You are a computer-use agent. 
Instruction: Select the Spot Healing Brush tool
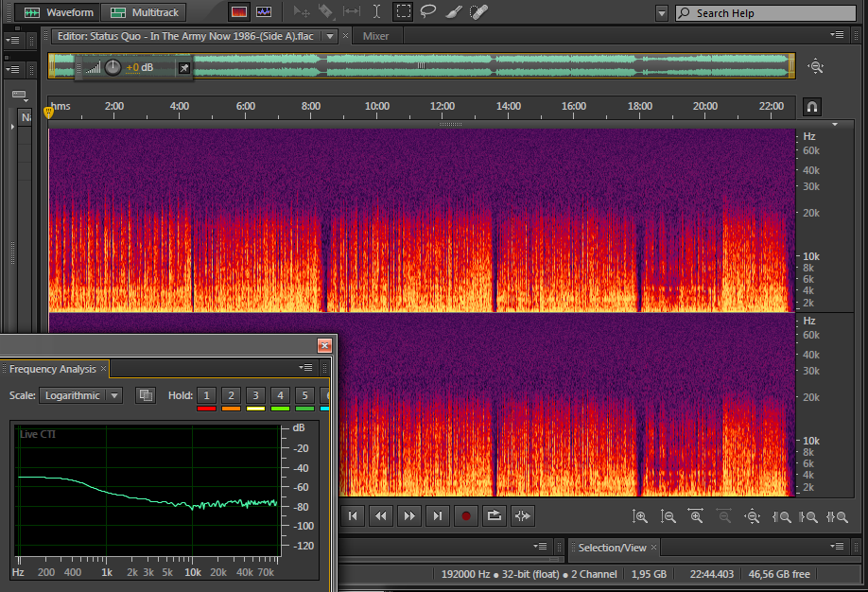478,11
